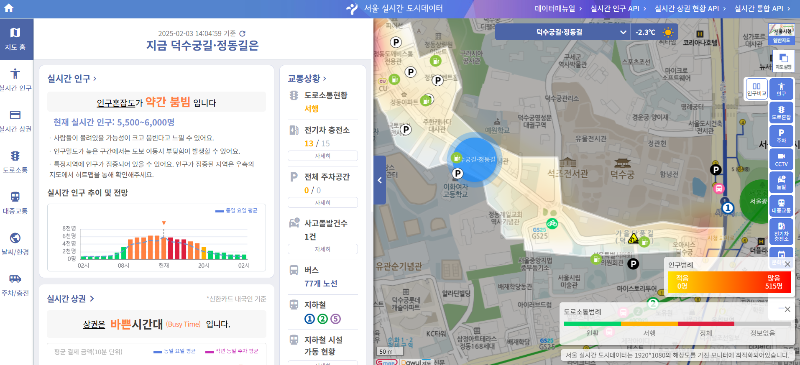Screen dimensions: 800x365
Task: Toggle the 대중교통 layer button on map
Action: [781, 206]
